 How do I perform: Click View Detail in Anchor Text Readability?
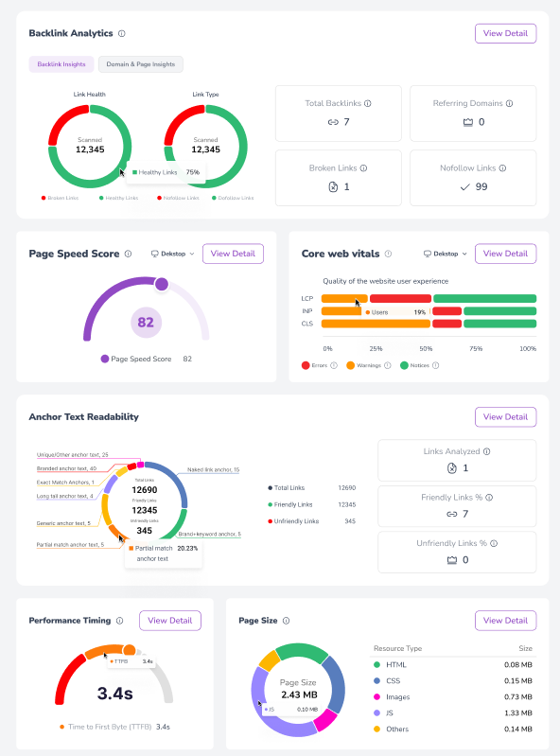[x=505, y=417]
